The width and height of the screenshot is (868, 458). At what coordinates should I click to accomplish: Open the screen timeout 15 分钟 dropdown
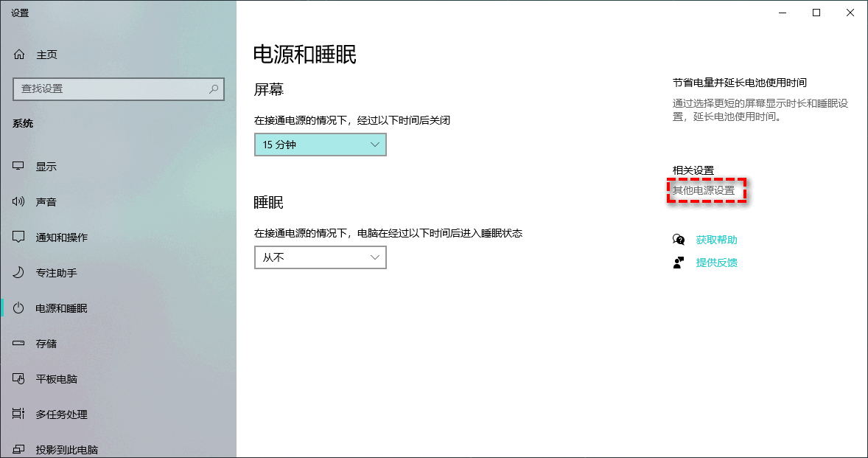(x=320, y=145)
